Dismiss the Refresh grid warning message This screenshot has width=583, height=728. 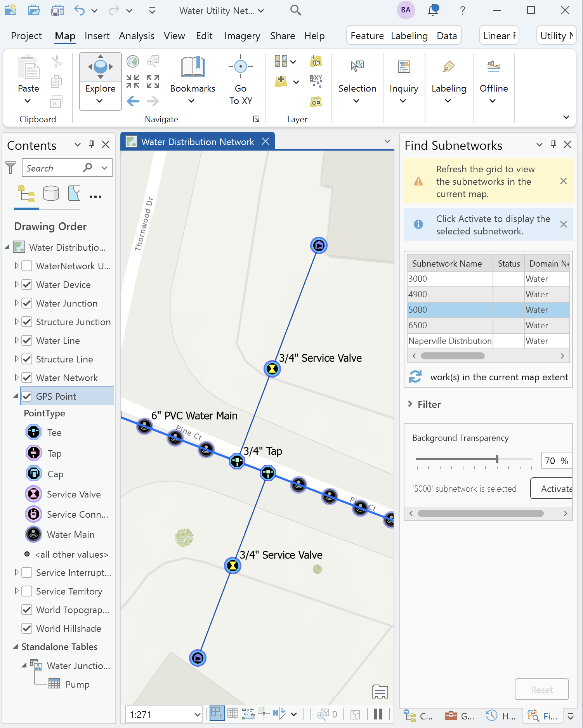(x=564, y=181)
